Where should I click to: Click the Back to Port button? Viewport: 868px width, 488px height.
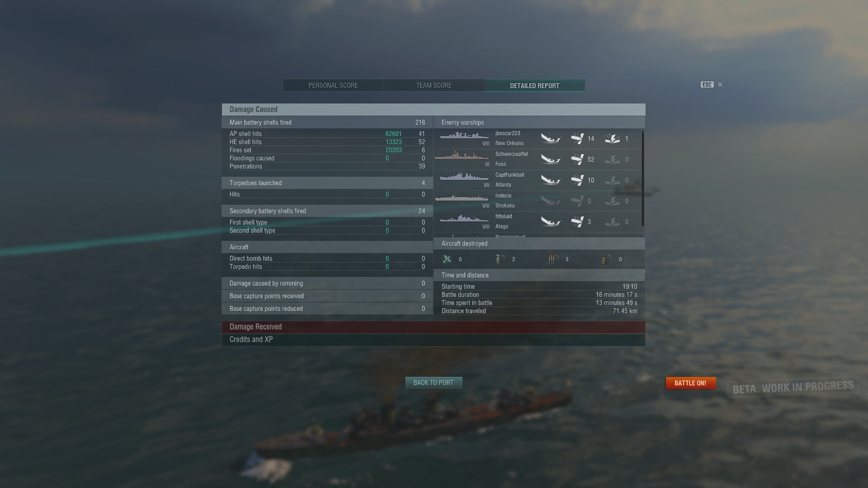tap(434, 383)
